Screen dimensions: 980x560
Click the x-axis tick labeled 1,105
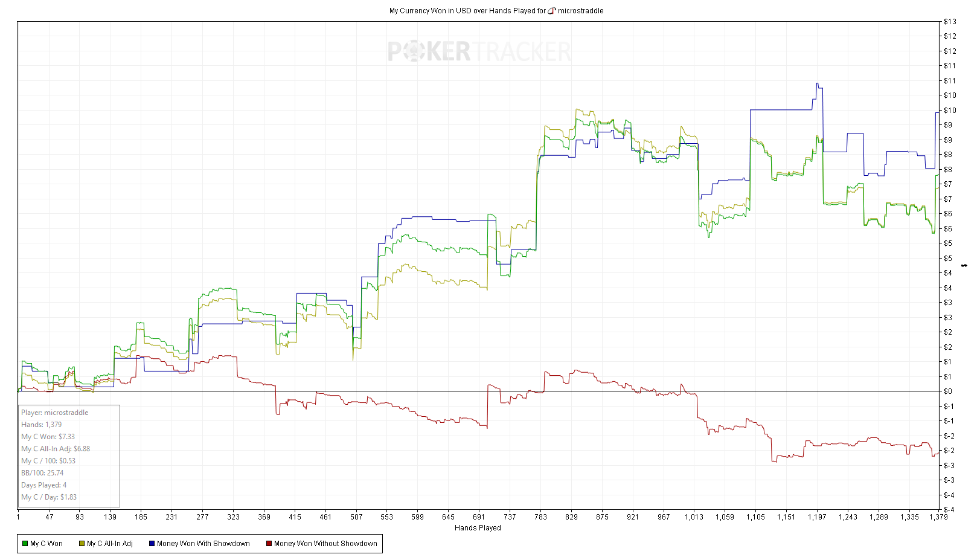[x=755, y=517]
